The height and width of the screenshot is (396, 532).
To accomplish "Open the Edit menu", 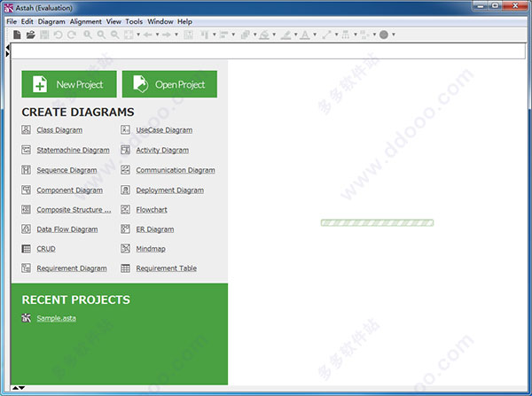I will click(x=27, y=21).
